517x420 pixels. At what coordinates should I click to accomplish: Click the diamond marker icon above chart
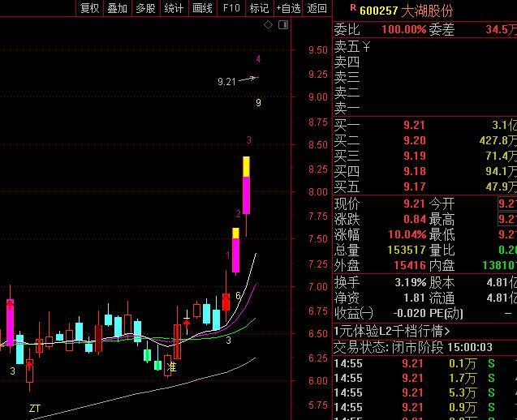269,25
